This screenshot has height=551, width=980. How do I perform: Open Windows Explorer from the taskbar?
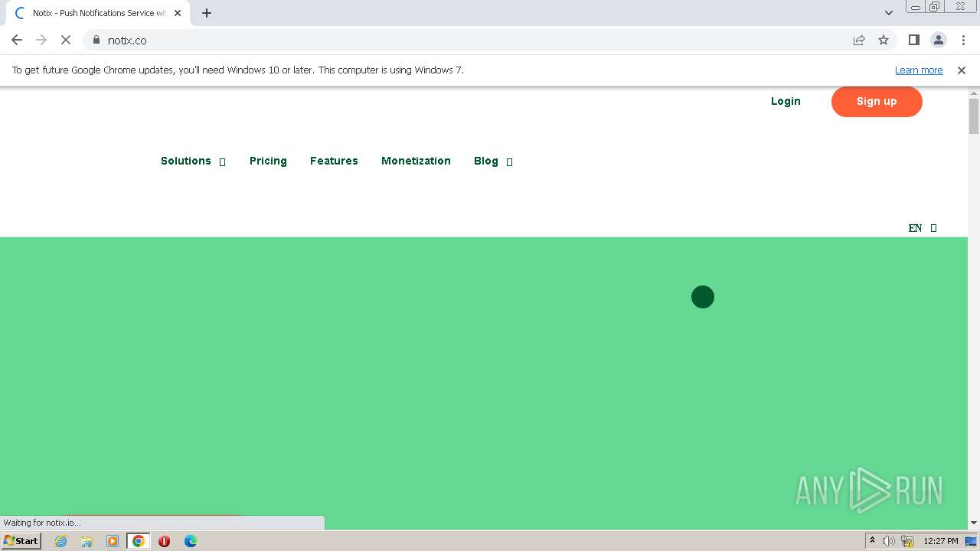[87, 541]
